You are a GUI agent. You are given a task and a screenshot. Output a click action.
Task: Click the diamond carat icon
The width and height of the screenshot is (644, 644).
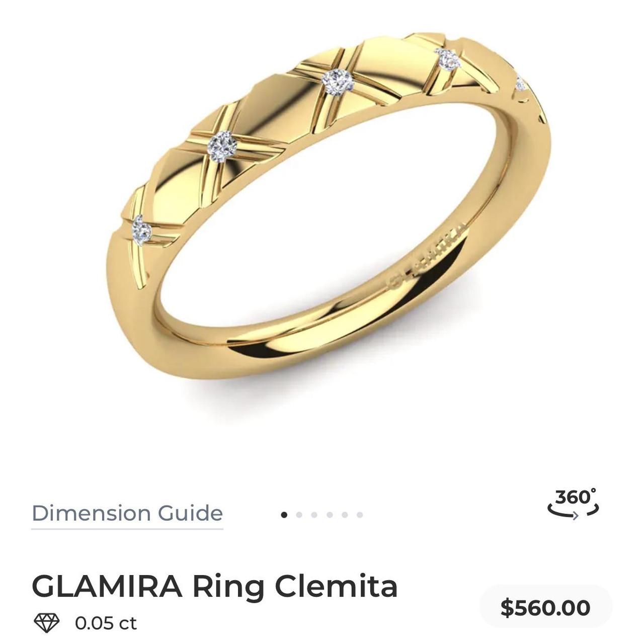click(46, 623)
